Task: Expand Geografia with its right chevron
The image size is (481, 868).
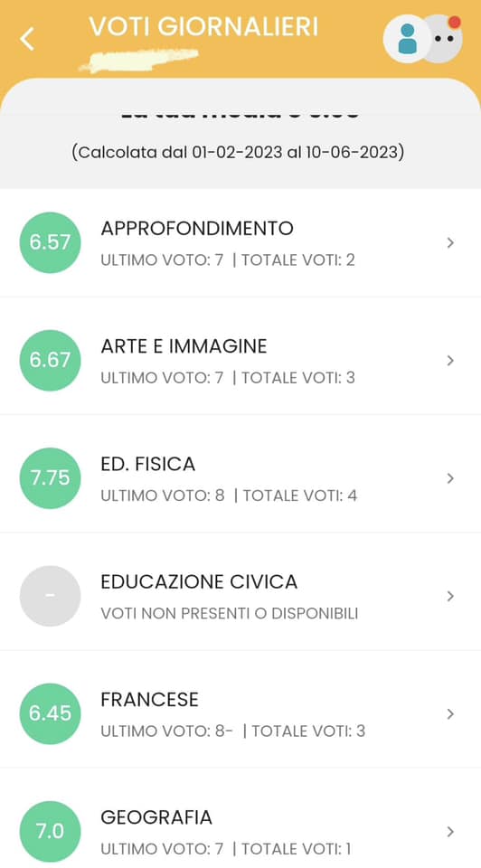Action: pos(450,832)
